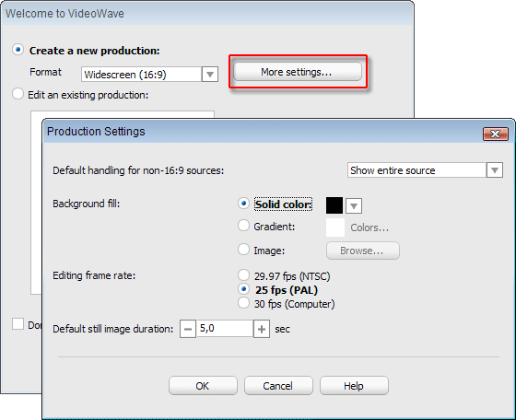Select the Solid color radio button
The image size is (516, 420).
point(243,204)
